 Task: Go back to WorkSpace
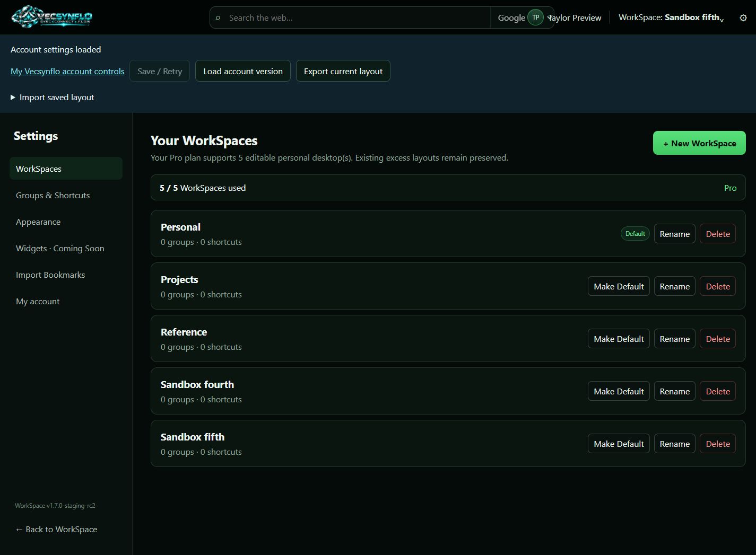point(56,529)
